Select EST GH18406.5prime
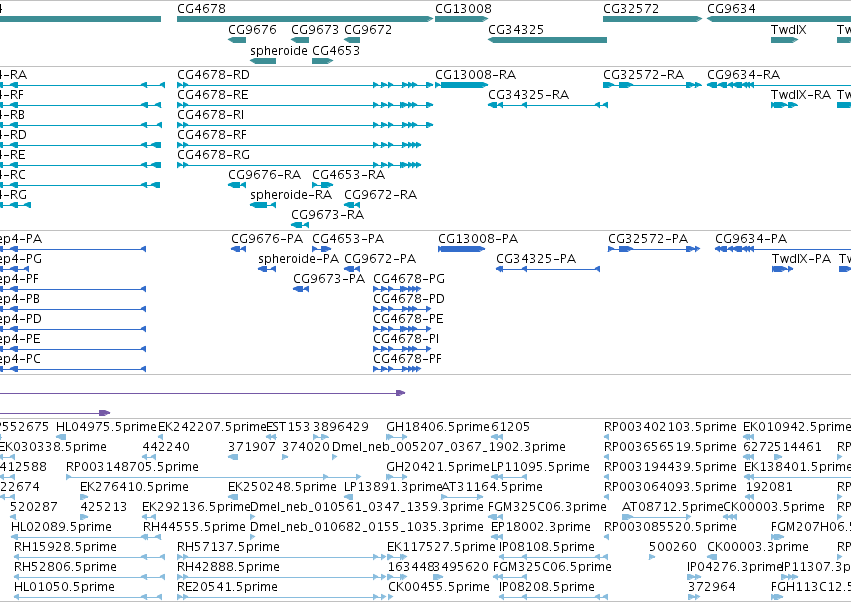This screenshot has width=851, height=602. click(397, 437)
